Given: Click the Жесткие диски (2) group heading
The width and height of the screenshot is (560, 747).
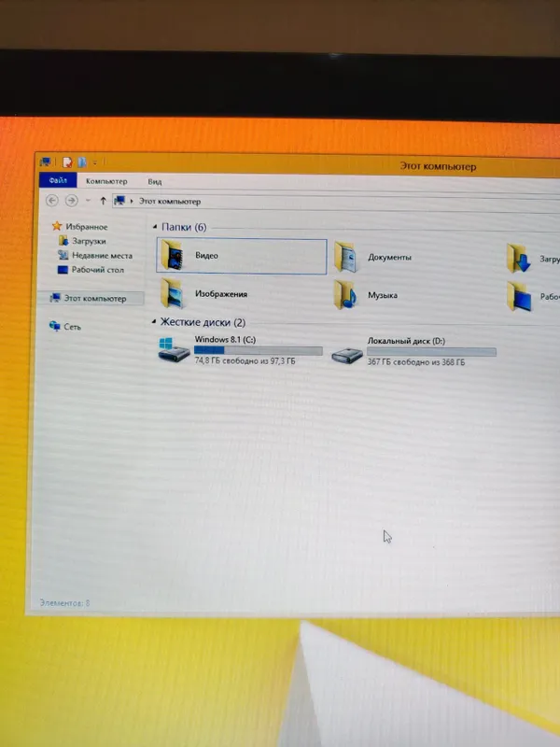Looking at the screenshot, I should coord(203,322).
